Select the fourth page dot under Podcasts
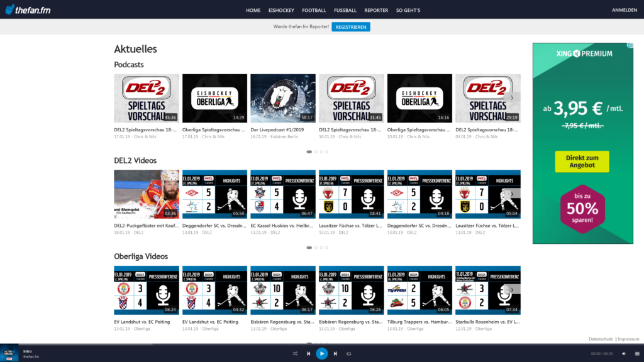 click(326, 152)
